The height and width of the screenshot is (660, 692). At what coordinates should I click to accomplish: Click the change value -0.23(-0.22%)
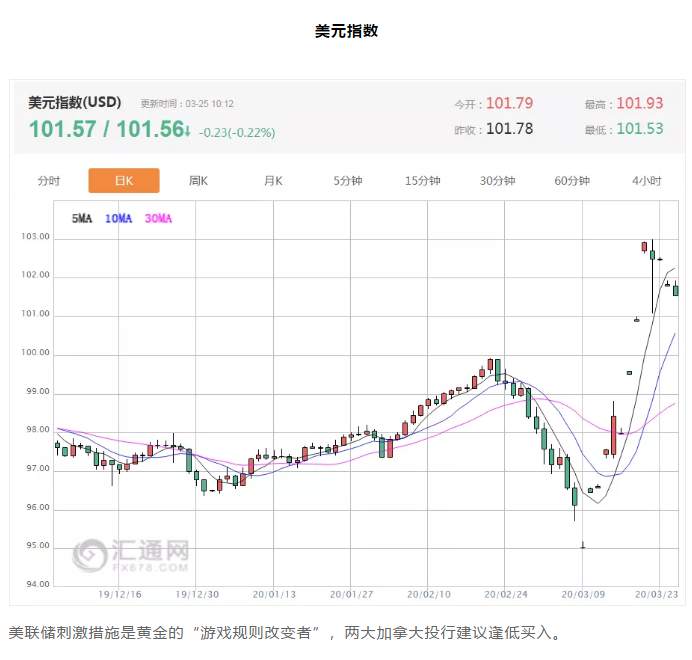[x=237, y=132]
